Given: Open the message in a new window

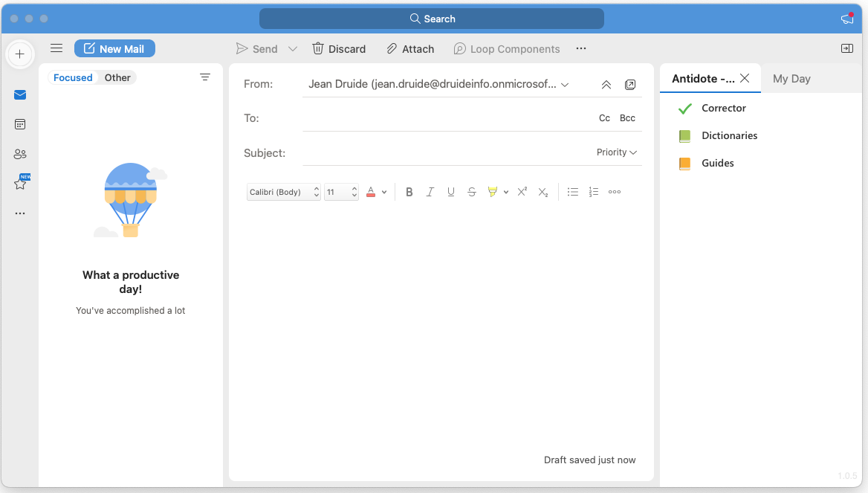Looking at the screenshot, I should 630,85.
